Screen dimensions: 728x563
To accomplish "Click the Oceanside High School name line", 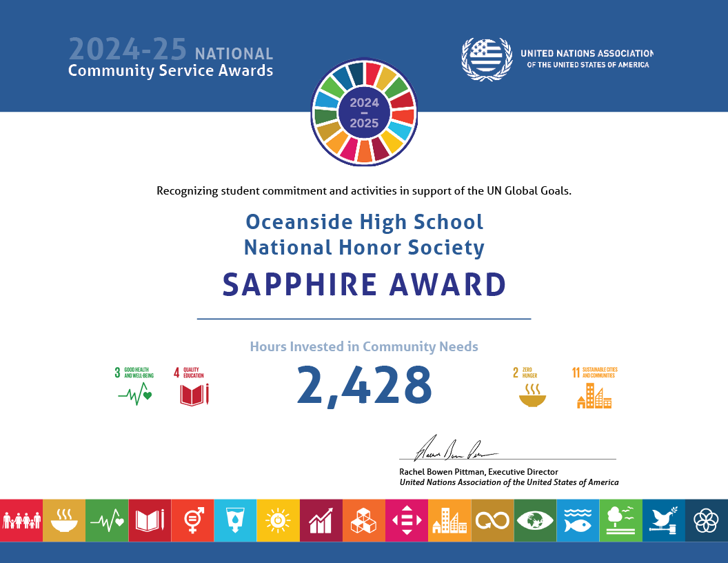I will 365,221.
